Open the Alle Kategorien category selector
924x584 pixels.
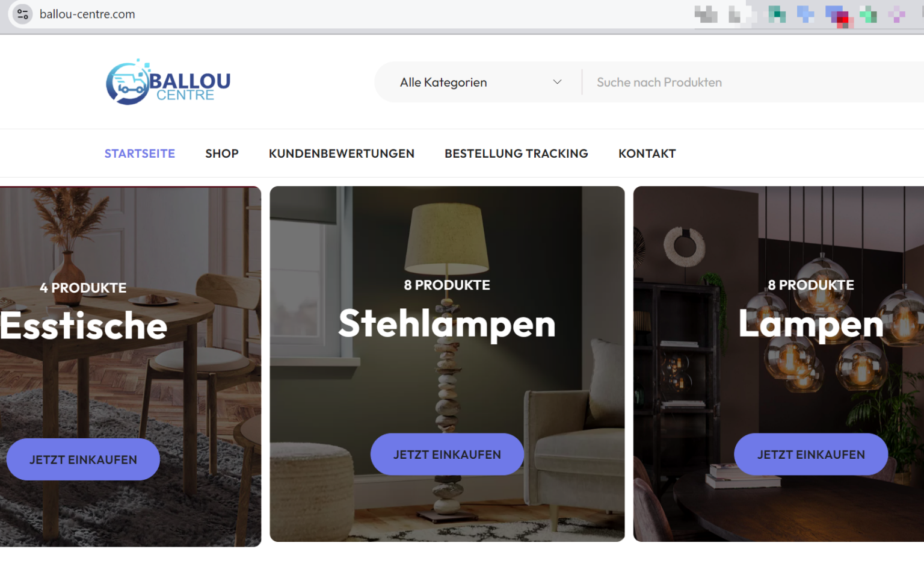pos(480,82)
